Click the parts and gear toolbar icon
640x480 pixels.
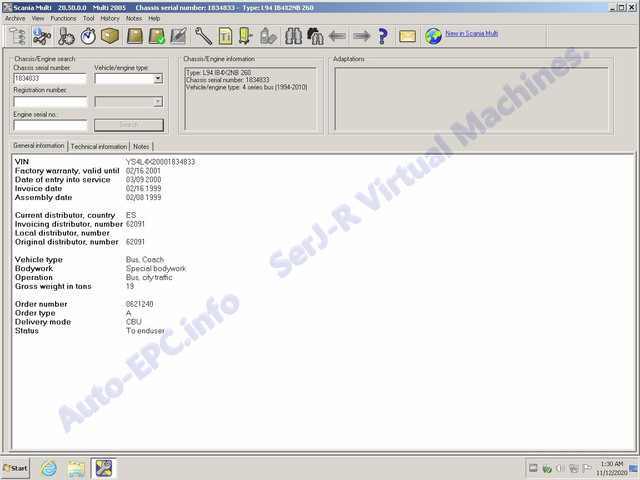[65, 36]
